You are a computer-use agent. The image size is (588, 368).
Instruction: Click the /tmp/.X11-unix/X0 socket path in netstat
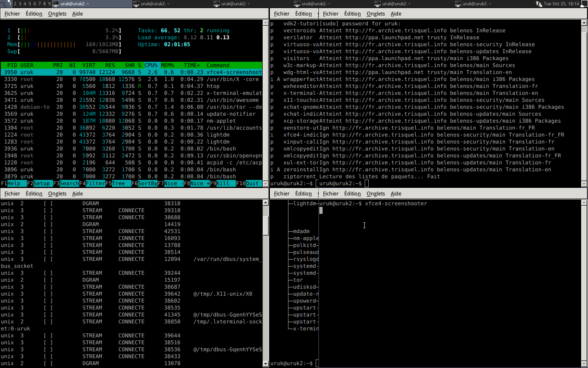(x=223, y=294)
